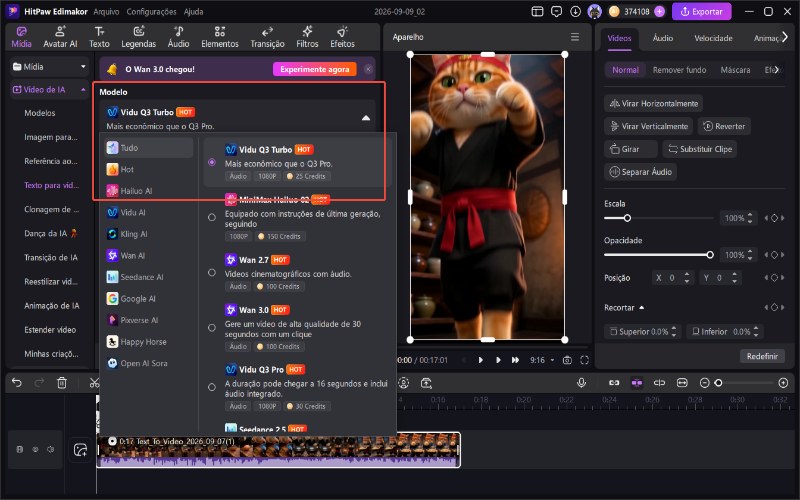Open the preview panel hamburger menu
Image resolution: width=800 pixels, height=500 pixels.
pyautogui.click(x=575, y=37)
